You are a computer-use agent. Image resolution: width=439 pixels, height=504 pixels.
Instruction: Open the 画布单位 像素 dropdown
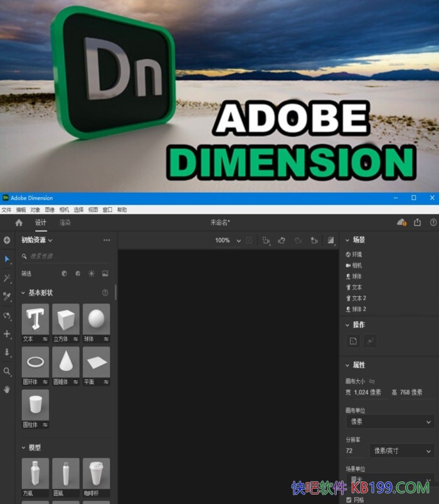[x=389, y=422]
